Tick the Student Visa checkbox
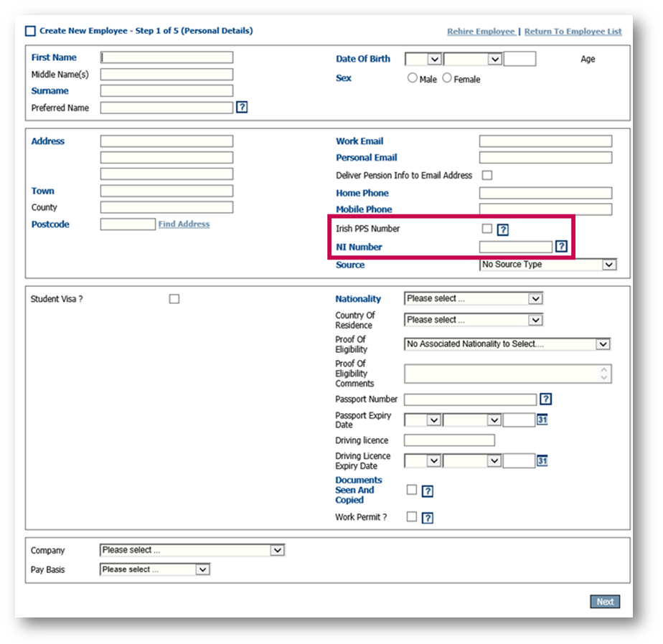Image resolution: width=663 pixels, height=644 pixels. tap(174, 299)
